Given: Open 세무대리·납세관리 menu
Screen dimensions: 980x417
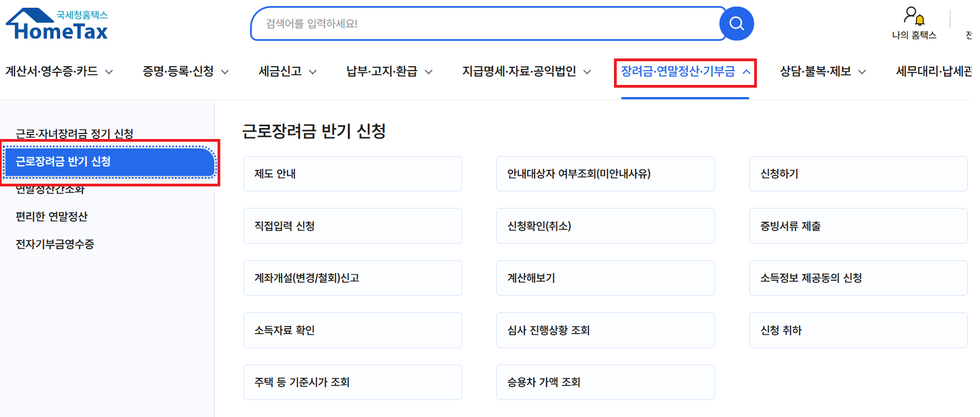Looking at the screenshot, I should pos(934,71).
